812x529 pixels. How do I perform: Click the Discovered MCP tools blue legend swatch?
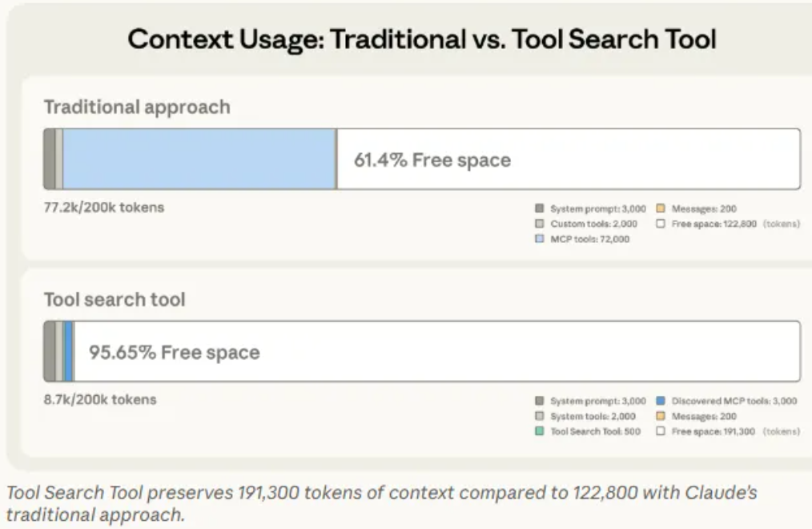661,401
